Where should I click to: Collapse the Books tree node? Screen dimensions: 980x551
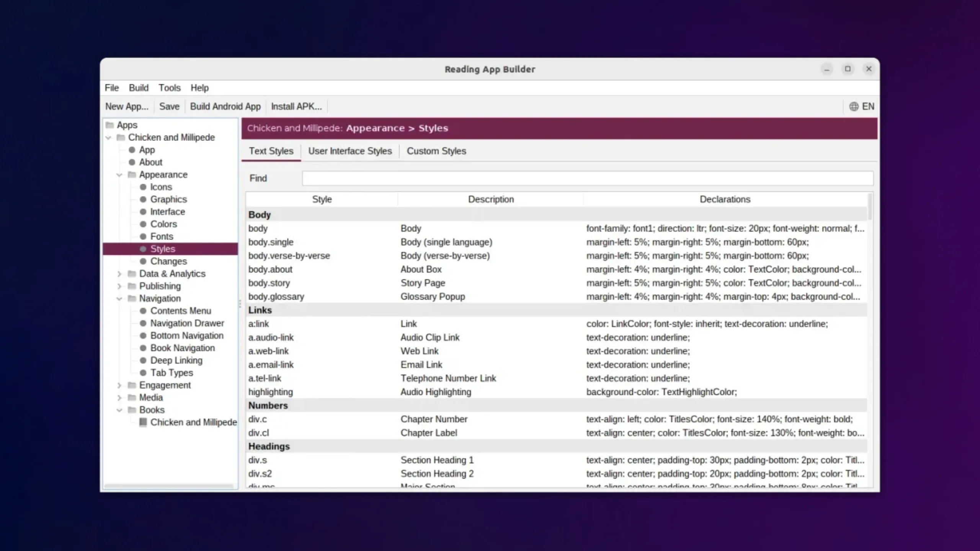(119, 410)
